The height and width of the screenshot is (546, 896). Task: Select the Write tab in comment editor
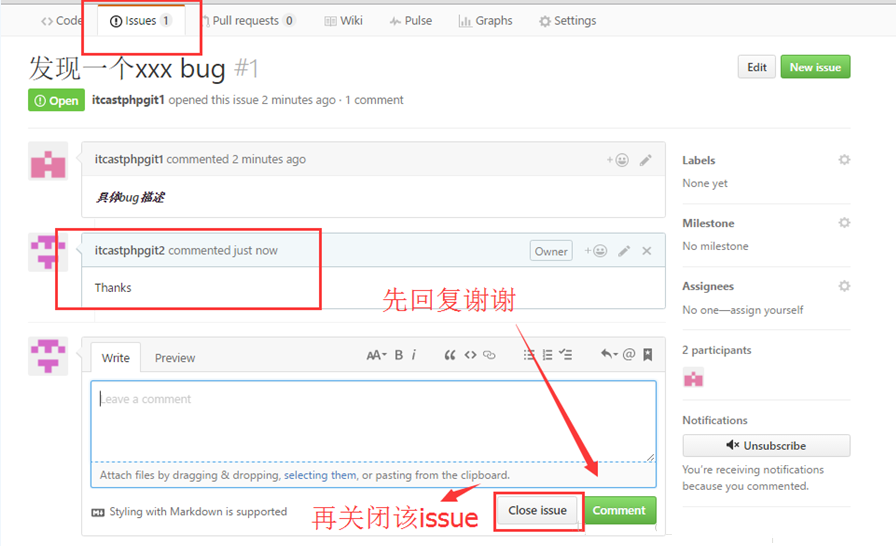pos(115,358)
